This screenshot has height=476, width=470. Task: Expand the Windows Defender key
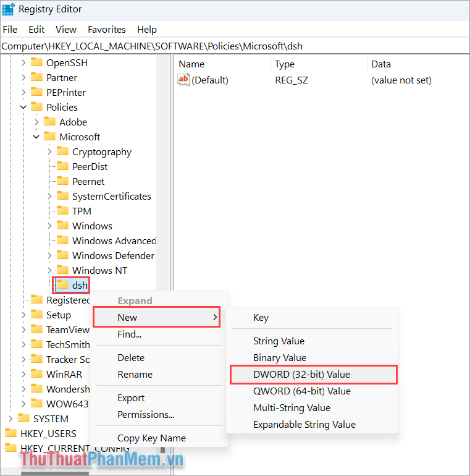click(49, 255)
